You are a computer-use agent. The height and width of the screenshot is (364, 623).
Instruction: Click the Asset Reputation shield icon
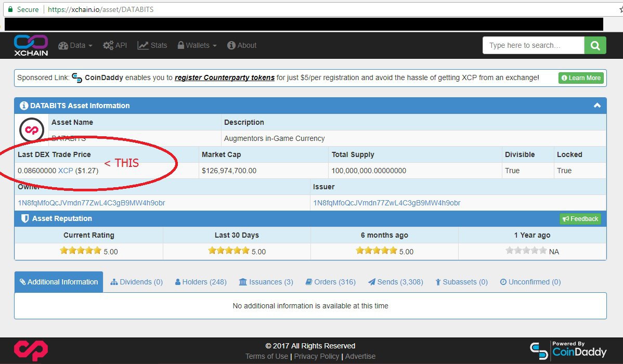click(x=24, y=218)
